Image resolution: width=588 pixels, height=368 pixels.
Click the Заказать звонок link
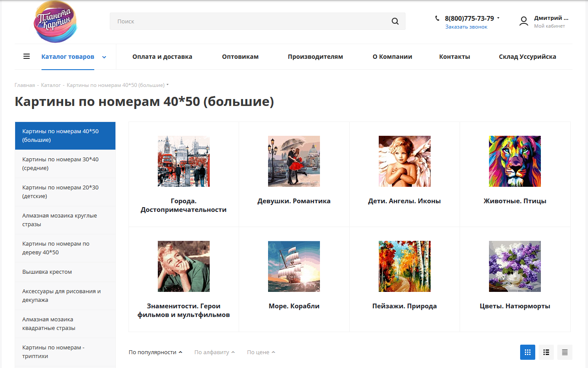(466, 26)
